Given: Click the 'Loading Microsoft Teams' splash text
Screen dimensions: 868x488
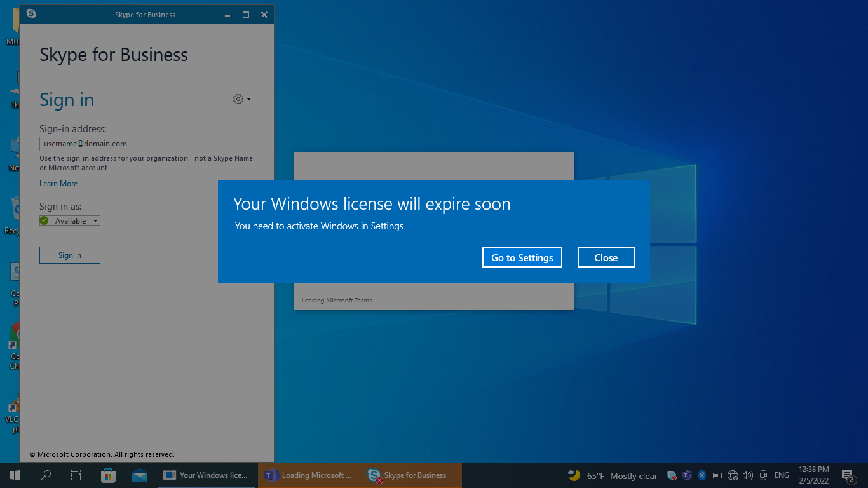Looking at the screenshot, I should [339, 301].
